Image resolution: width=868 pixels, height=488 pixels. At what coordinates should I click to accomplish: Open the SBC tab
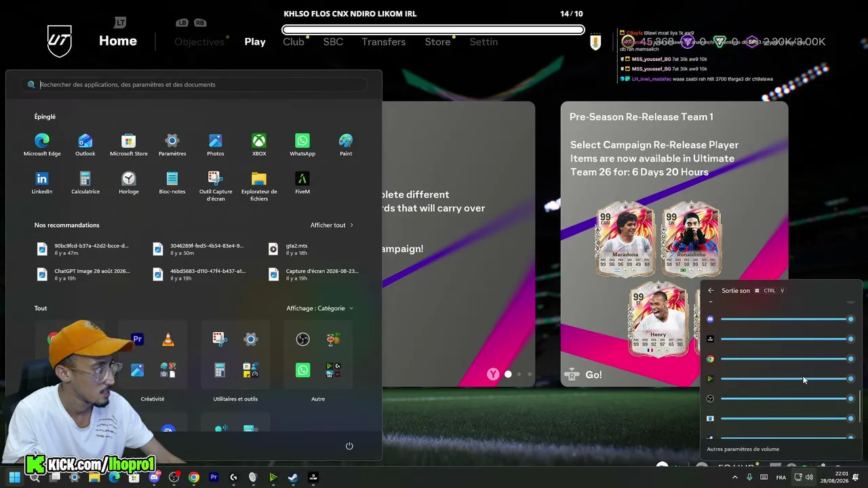333,42
